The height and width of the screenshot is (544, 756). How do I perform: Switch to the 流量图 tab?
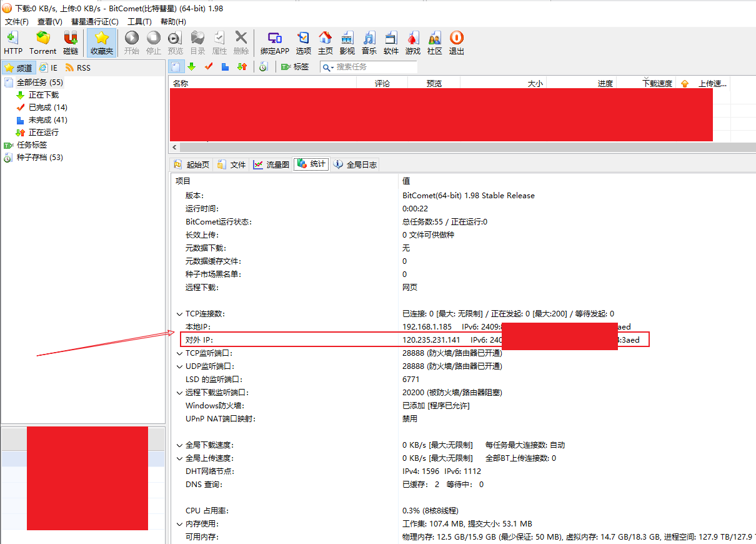(272, 164)
